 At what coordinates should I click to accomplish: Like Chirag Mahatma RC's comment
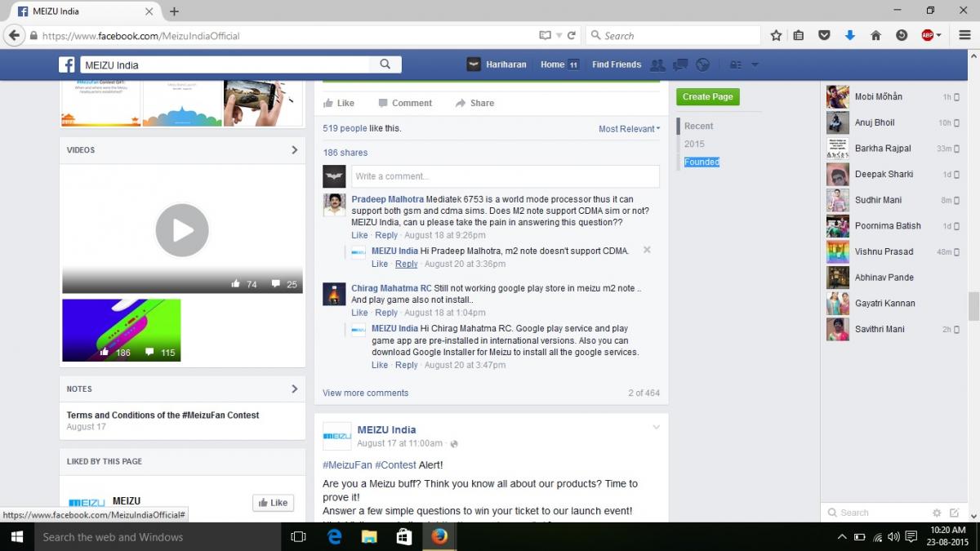point(359,313)
